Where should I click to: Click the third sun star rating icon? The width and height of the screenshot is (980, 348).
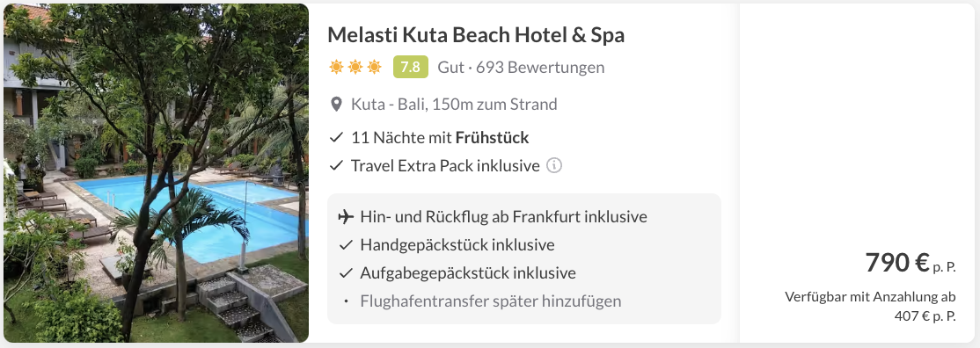374,67
